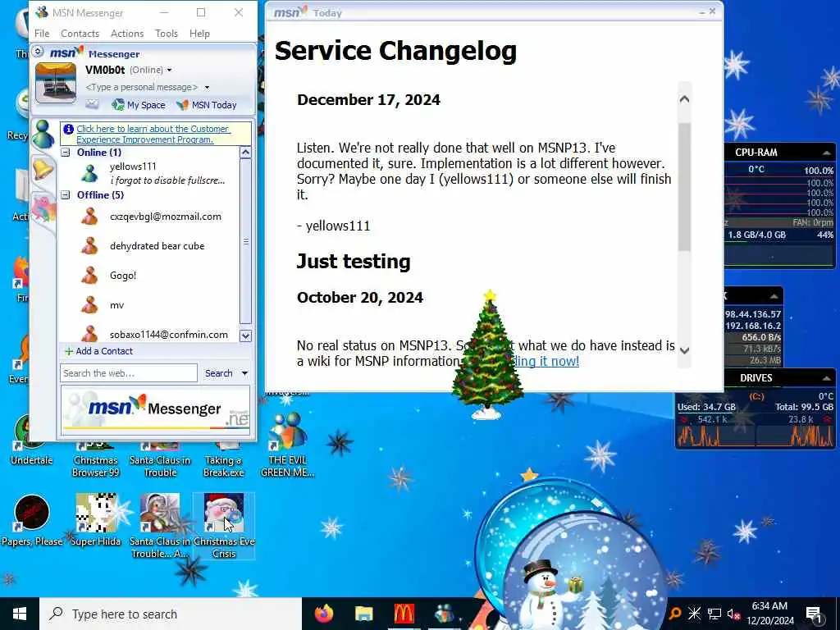The width and height of the screenshot is (840, 630).
Task: Open MSN Today
Action: [206, 105]
